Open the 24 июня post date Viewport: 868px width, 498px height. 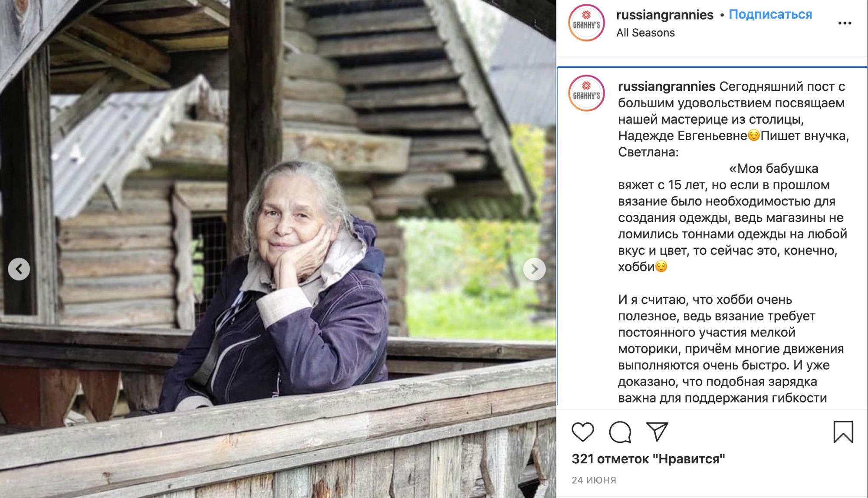594,480
